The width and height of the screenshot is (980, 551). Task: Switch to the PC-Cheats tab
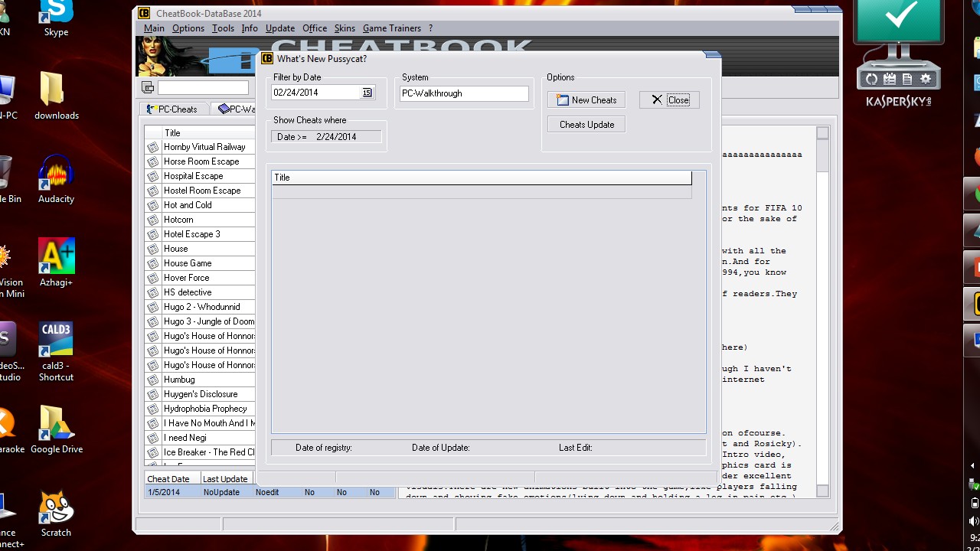pyautogui.click(x=172, y=109)
